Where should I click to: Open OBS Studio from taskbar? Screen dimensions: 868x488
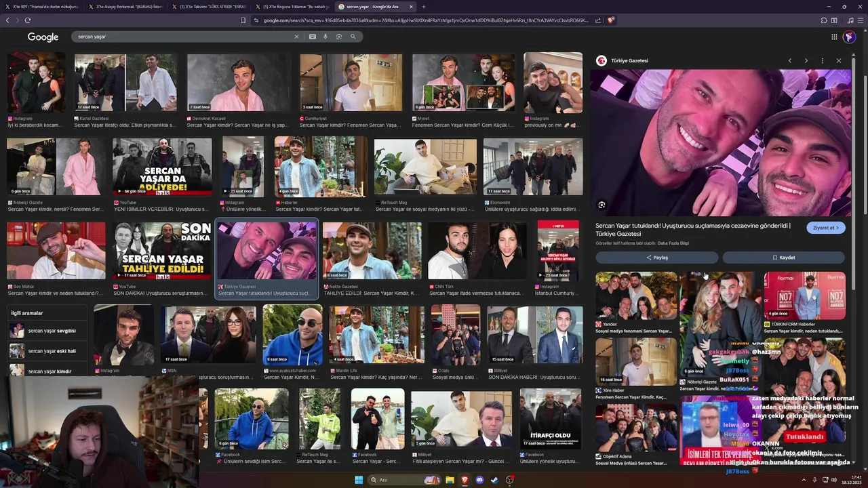(510, 480)
